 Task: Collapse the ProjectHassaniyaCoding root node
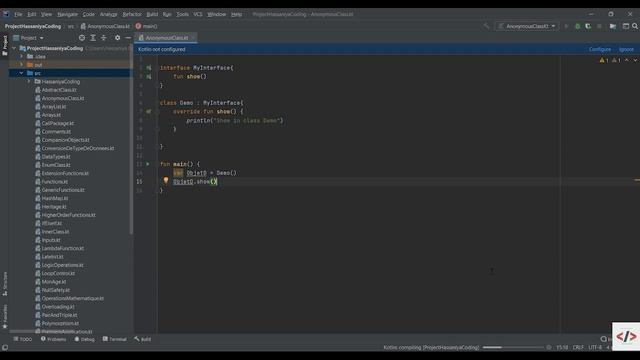click(15, 48)
